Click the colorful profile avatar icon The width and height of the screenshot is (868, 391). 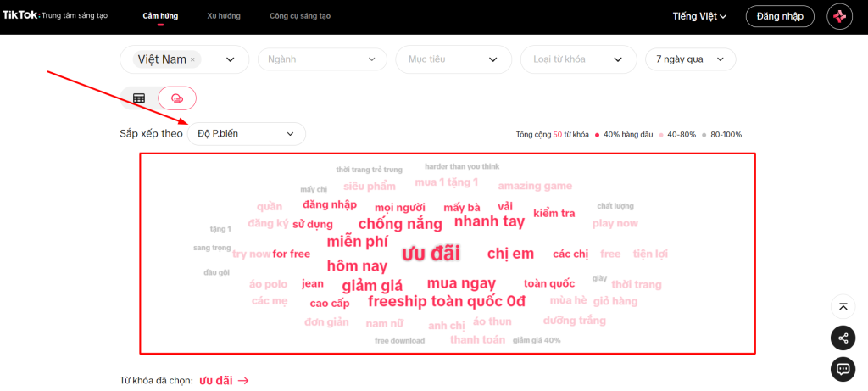[x=839, y=16]
